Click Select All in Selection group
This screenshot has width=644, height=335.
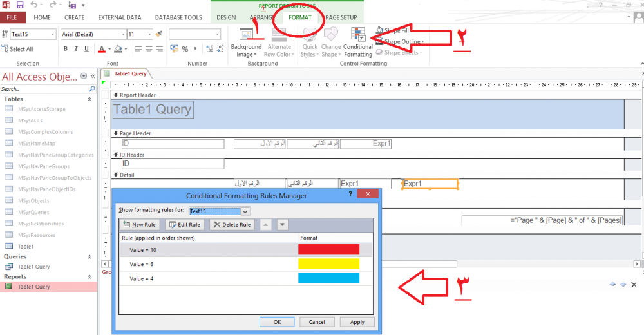pyautogui.click(x=17, y=49)
